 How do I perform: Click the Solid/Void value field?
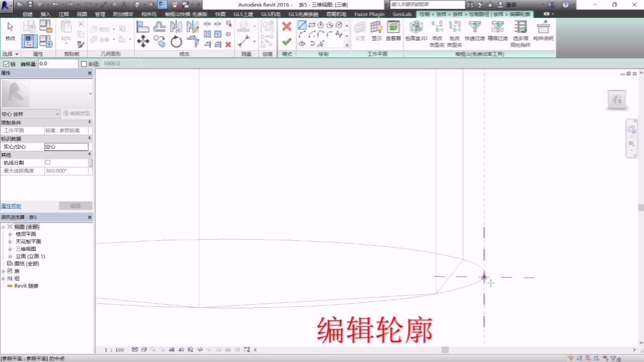tap(66, 147)
